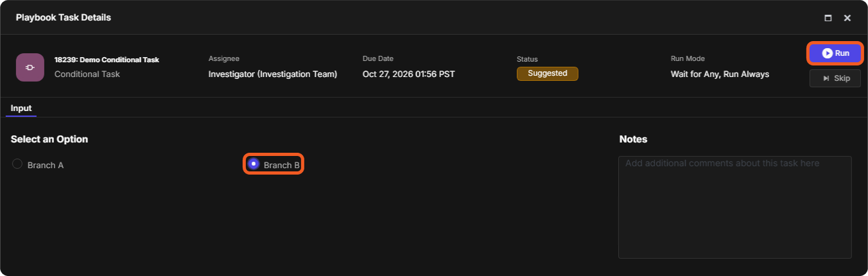Click the 18239: Demo Conditional Task title
Viewport: 868px width, 276px height.
107,60
